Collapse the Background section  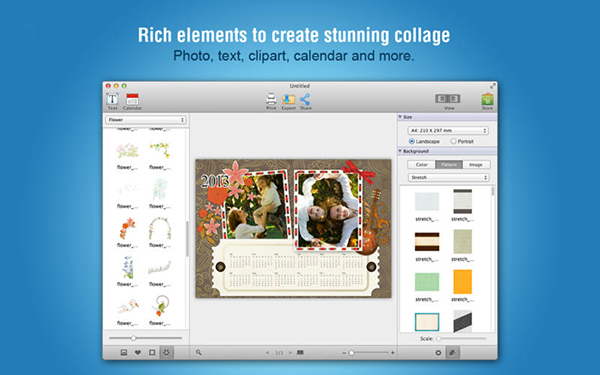coord(400,151)
